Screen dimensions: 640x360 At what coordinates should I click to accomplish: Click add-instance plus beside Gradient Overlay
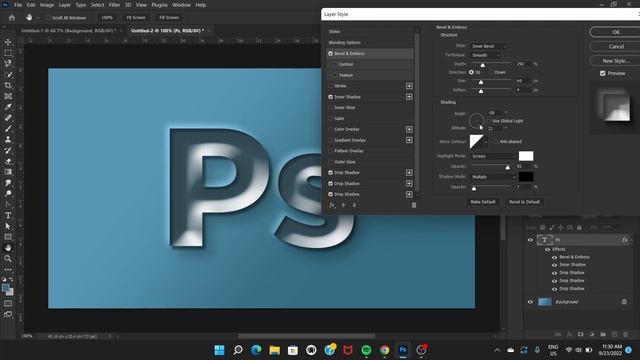pos(409,140)
